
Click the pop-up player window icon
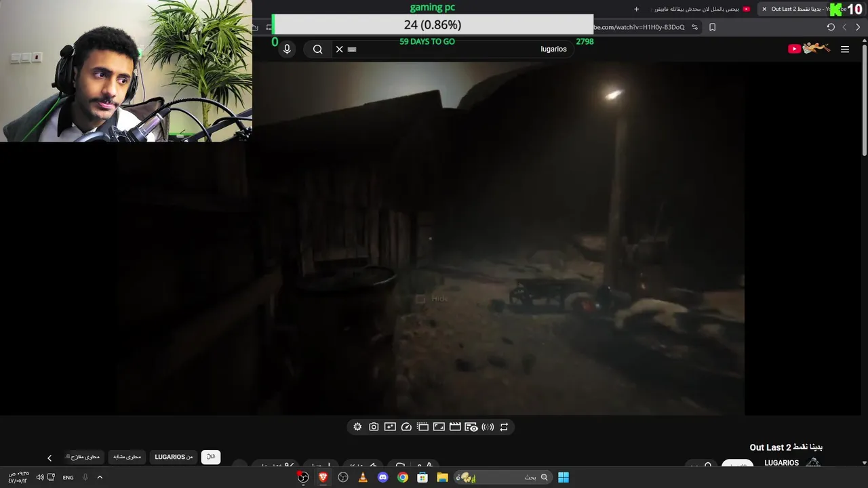coord(422,427)
